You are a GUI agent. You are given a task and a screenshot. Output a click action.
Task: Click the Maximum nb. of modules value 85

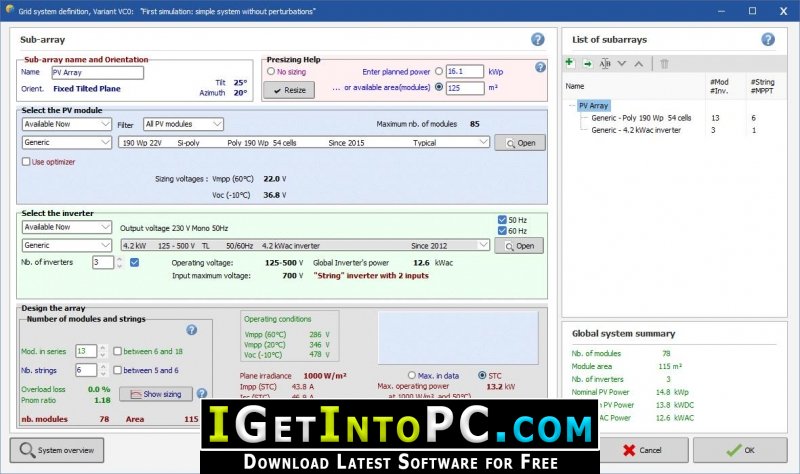coord(474,124)
